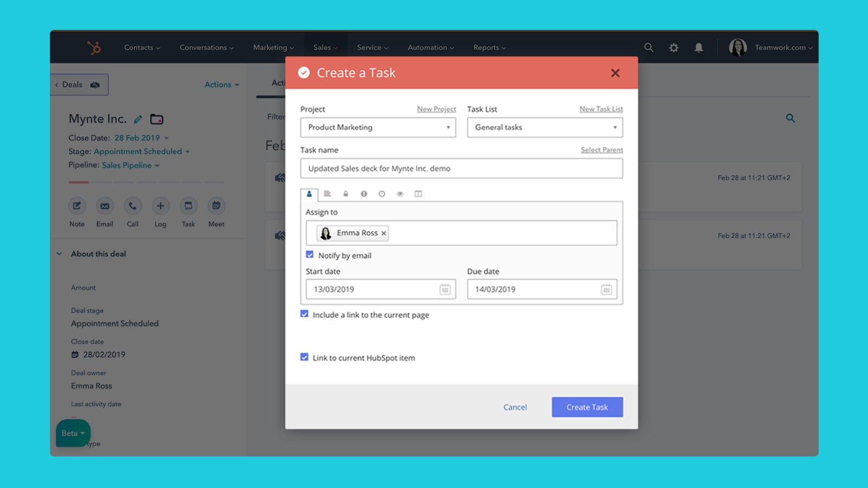Toggle Include a link to current page

[x=304, y=314]
